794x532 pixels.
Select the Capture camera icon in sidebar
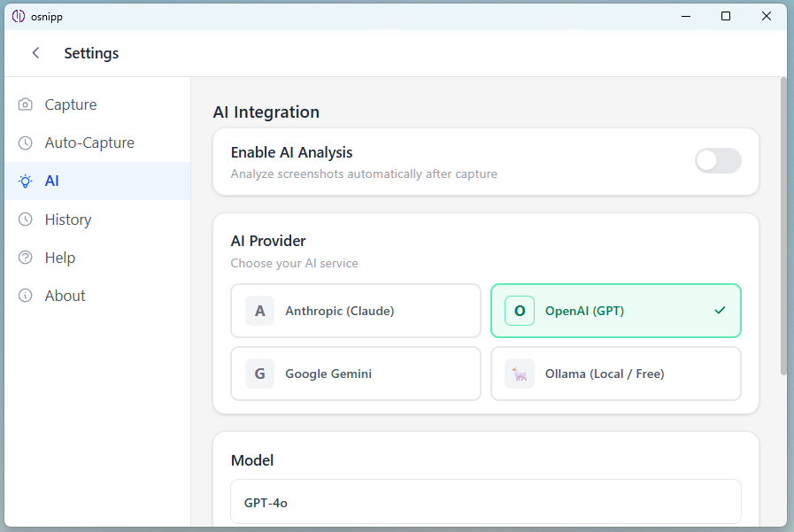(25, 104)
